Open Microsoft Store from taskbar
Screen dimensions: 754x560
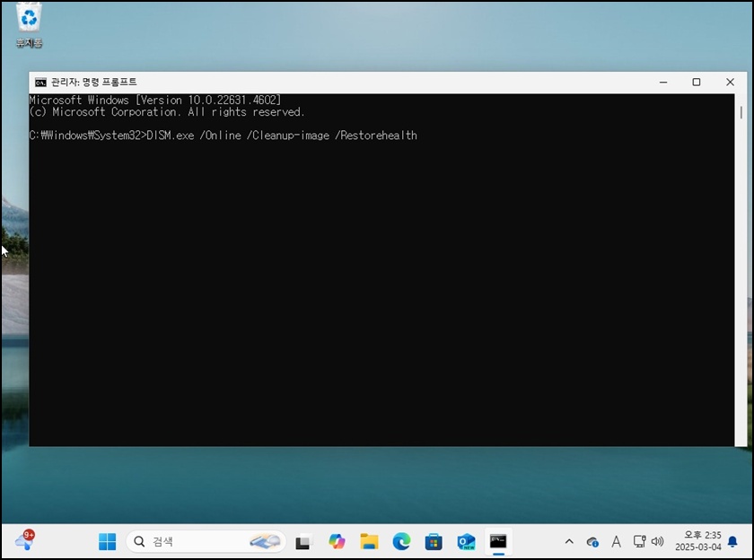pyautogui.click(x=434, y=542)
